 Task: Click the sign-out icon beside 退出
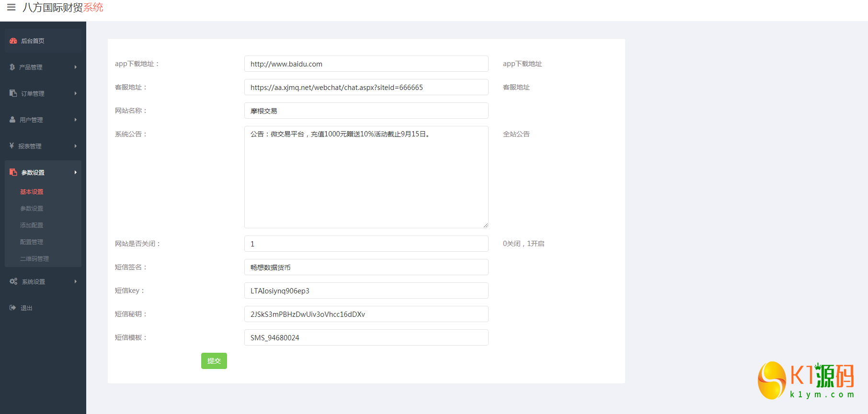click(13, 308)
